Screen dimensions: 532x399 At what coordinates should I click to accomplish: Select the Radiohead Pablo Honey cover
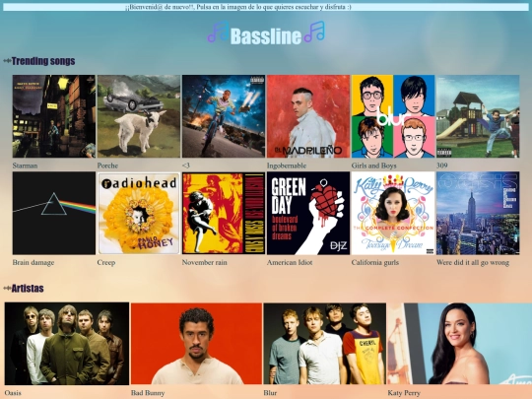139,213
